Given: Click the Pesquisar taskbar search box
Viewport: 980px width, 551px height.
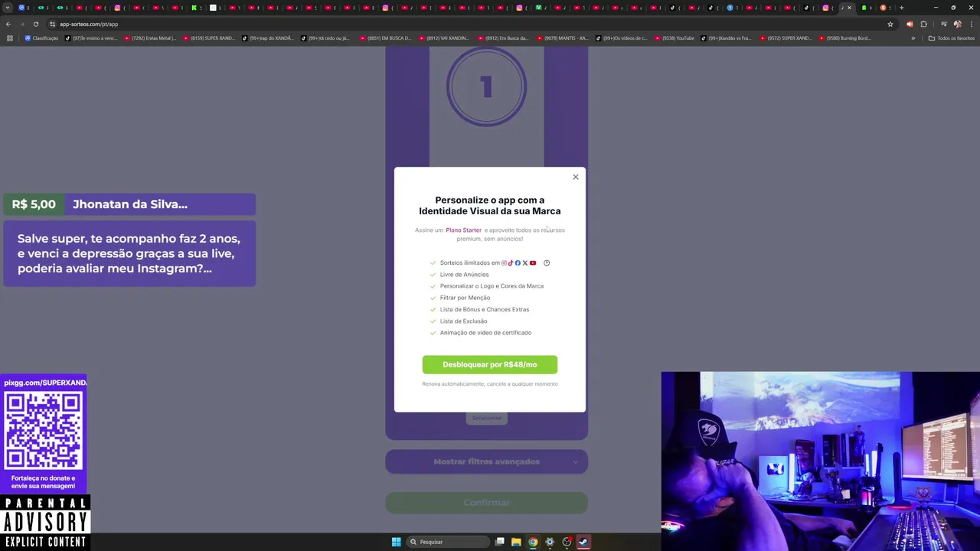Looking at the screenshot, I should pyautogui.click(x=448, y=542).
